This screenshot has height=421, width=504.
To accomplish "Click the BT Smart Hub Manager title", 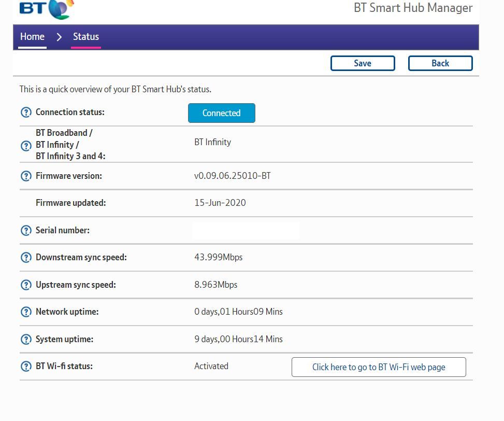I will [413, 8].
